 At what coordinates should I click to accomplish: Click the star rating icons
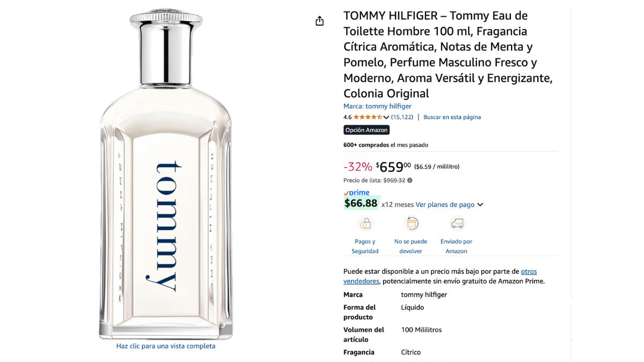(x=368, y=117)
